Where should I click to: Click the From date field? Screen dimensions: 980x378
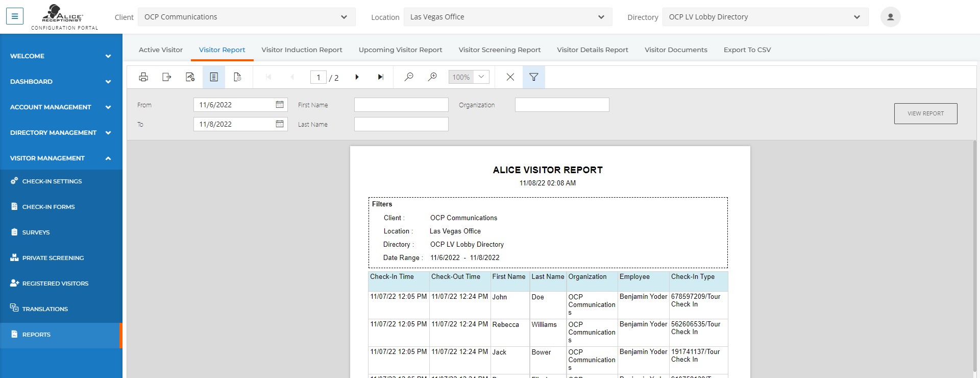click(x=240, y=105)
